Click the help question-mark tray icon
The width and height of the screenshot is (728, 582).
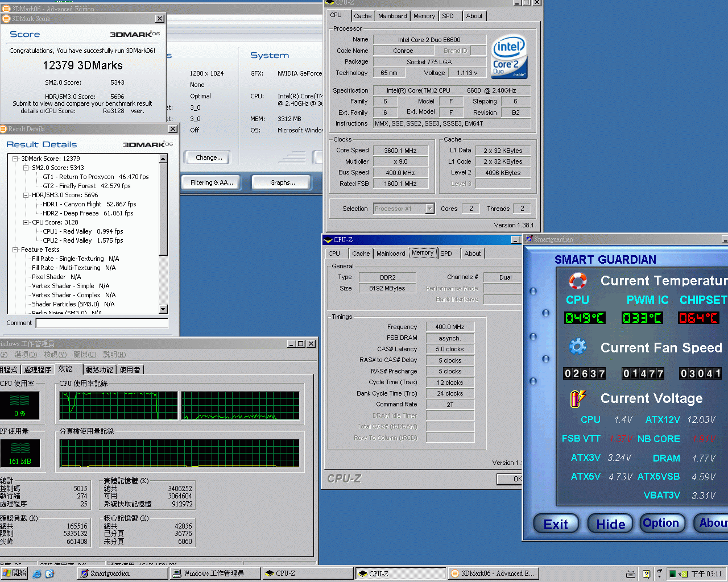(x=646, y=574)
